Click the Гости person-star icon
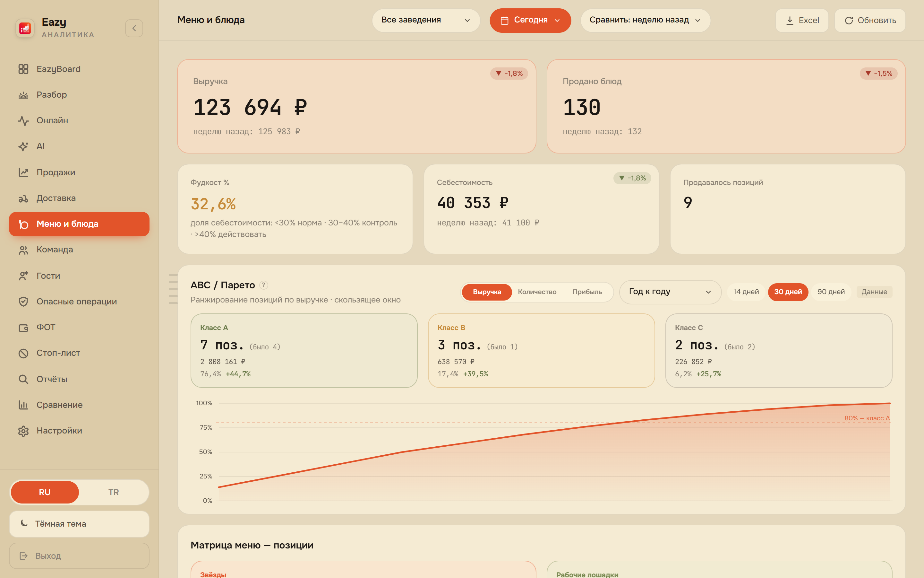The width and height of the screenshot is (924, 578). [x=23, y=276]
